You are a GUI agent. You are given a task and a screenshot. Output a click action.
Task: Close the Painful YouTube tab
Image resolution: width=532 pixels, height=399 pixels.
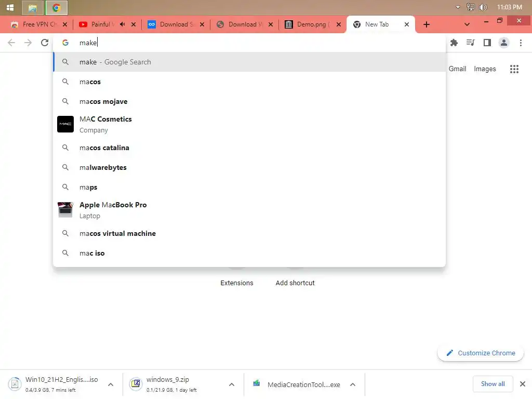[134, 24]
